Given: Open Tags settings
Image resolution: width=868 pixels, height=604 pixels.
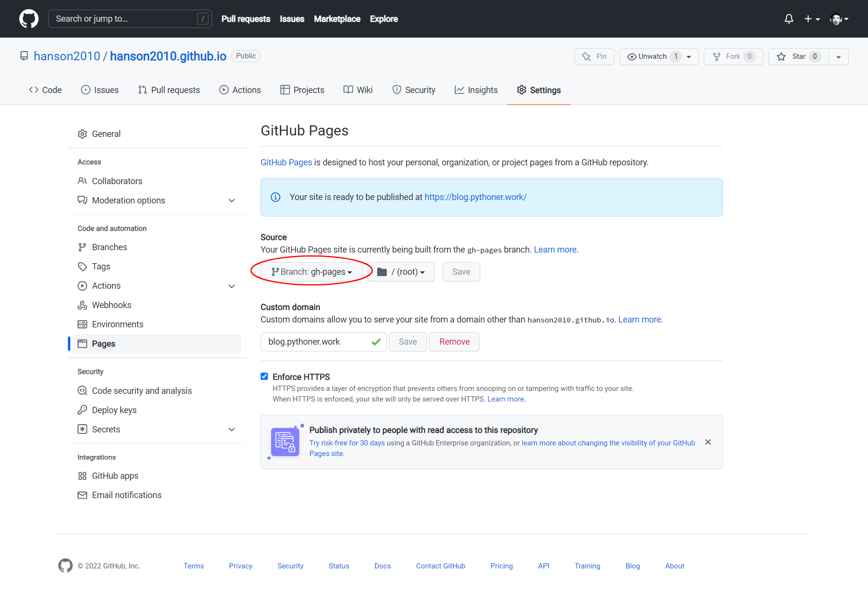Looking at the screenshot, I should click(157, 267).
